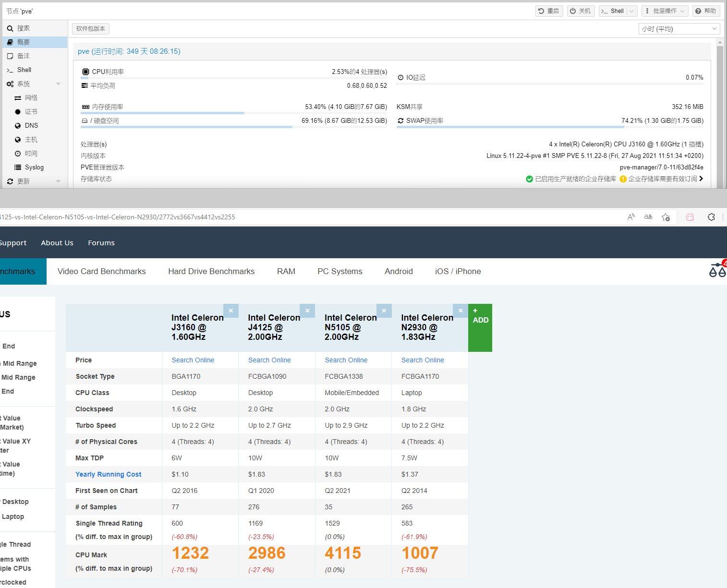Remove Intel Celeron N5105 from comparison
Viewport: 727px width, 588px height.
384,311
